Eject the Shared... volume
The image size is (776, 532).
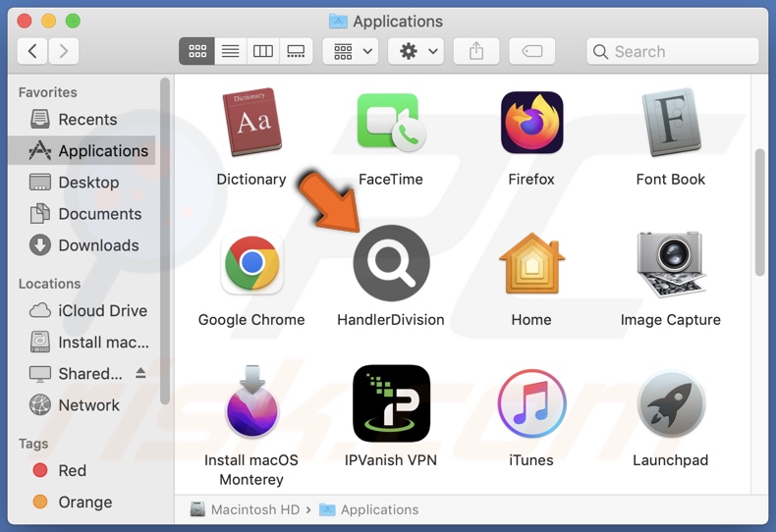pos(140,373)
